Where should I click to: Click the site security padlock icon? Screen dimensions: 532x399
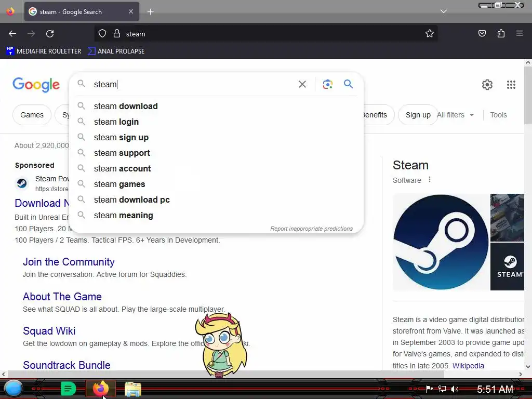(117, 34)
